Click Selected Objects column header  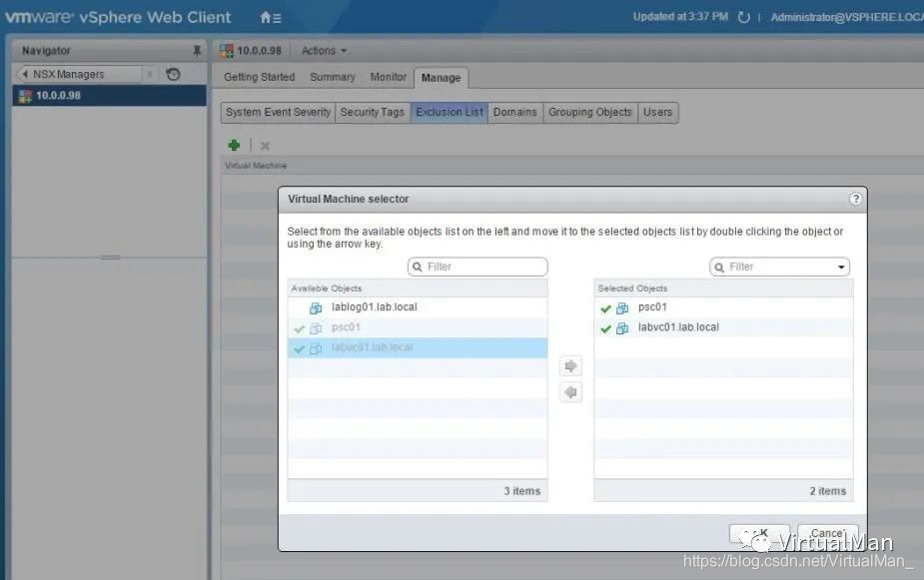pyautogui.click(x=723, y=289)
